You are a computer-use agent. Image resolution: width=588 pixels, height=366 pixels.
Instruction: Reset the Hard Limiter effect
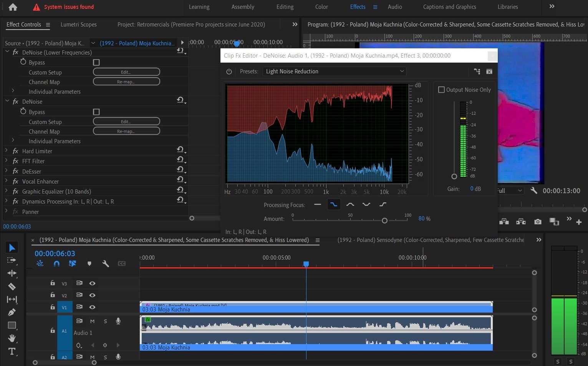(181, 150)
